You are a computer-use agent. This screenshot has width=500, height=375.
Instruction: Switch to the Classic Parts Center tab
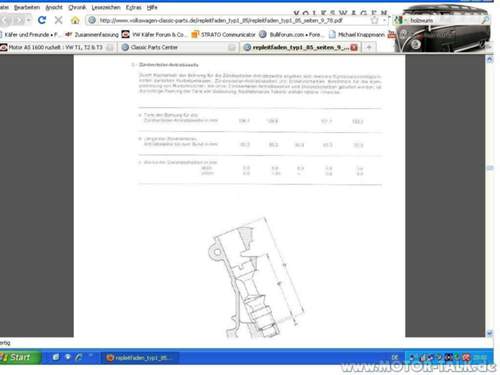[x=178, y=47]
